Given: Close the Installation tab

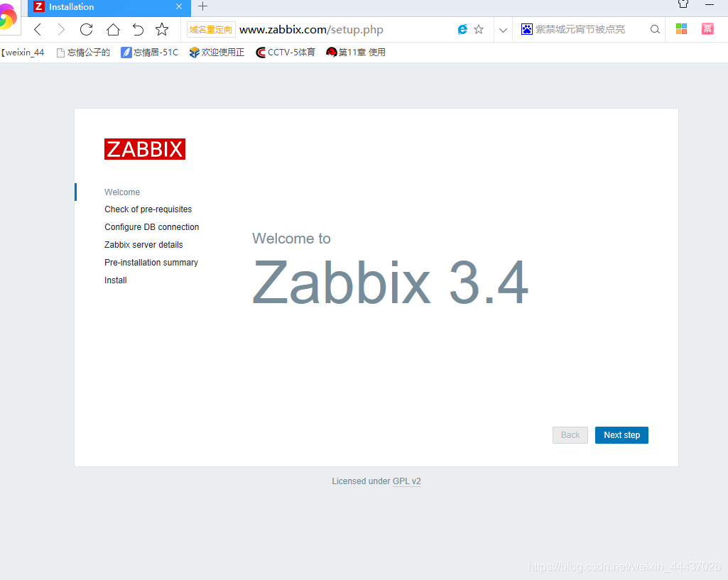Looking at the screenshot, I should click(179, 6).
